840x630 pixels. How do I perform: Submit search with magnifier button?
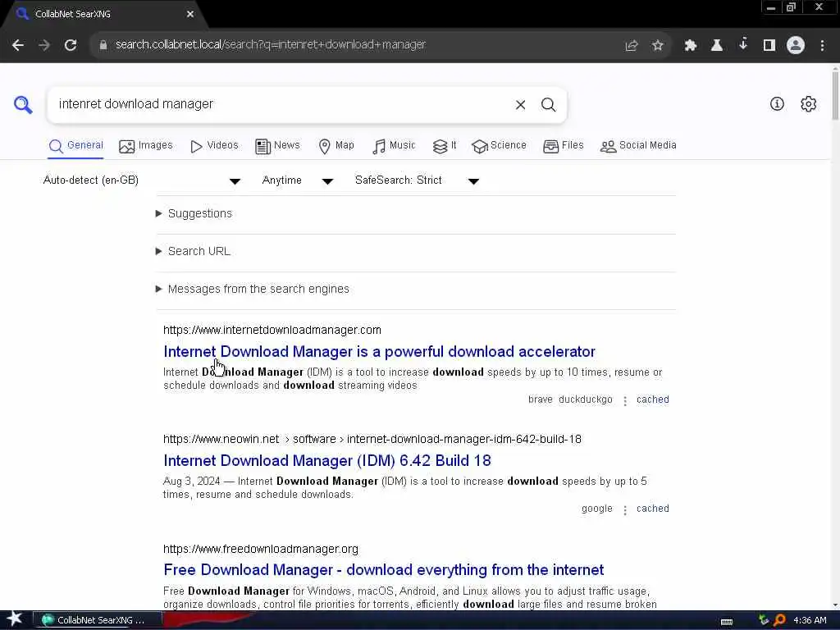[x=548, y=105]
